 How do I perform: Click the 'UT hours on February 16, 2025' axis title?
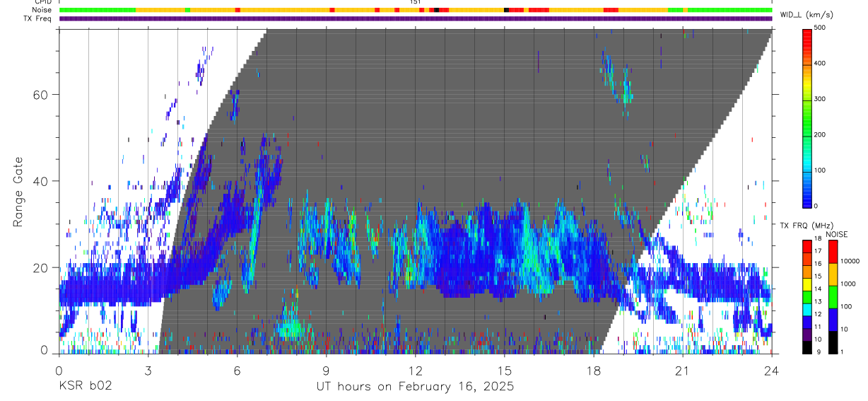pos(415,387)
